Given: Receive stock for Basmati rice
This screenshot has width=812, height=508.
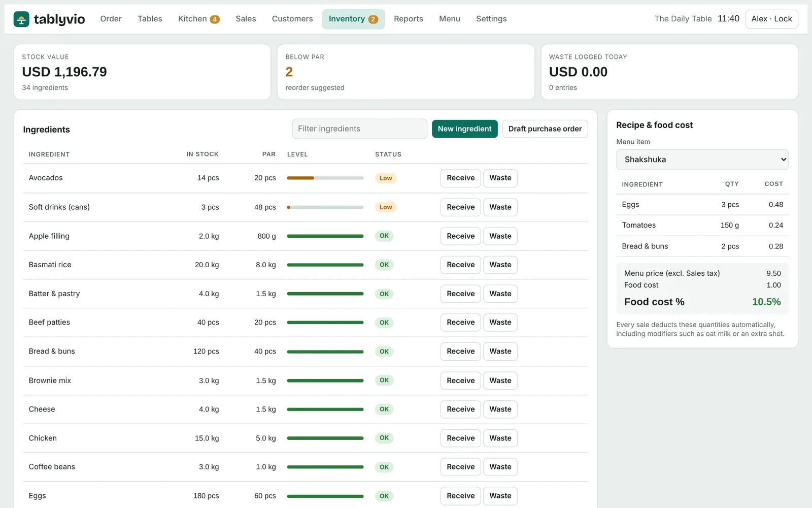Looking at the screenshot, I should (x=460, y=265).
